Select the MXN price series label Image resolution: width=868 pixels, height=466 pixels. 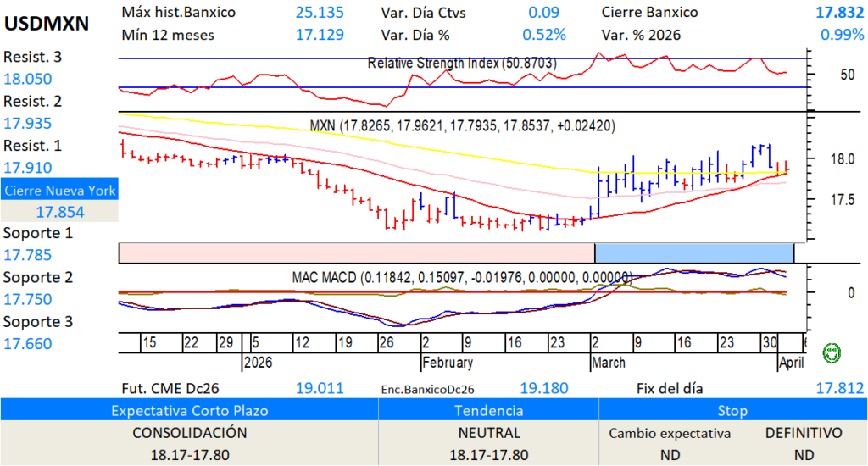462,125
